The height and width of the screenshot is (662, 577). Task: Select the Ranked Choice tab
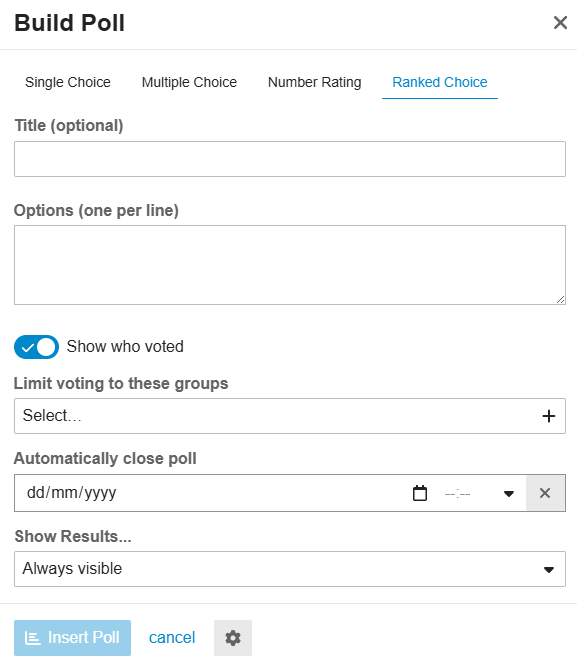coord(440,82)
